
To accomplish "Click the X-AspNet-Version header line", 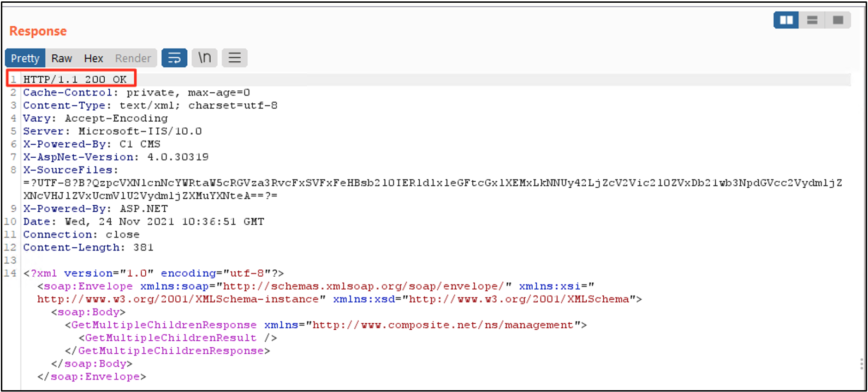I will (116, 157).
